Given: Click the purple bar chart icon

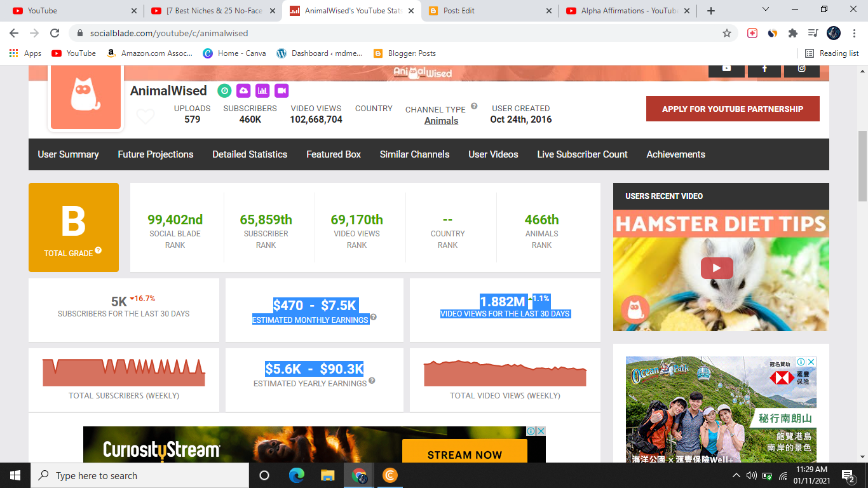Looking at the screenshot, I should (262, 90).
